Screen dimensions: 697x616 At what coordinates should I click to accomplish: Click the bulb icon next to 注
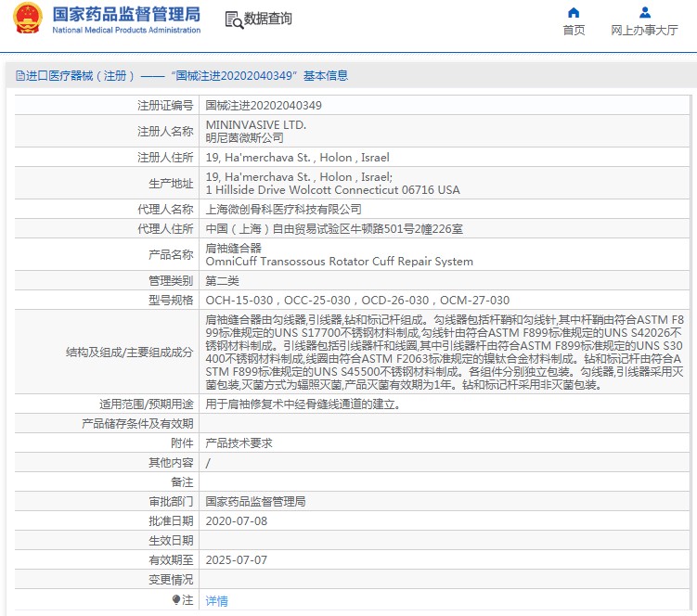click(x=176, y=600)
